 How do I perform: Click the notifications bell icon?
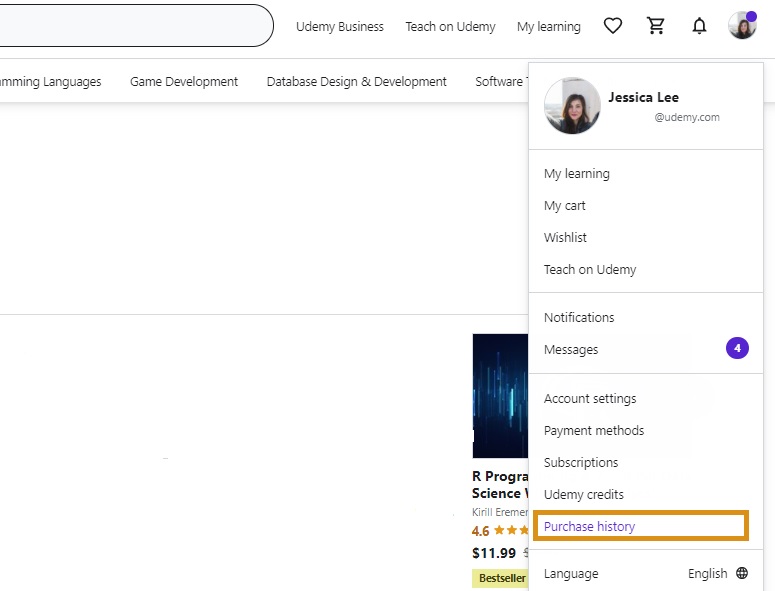tap(699, 26)
